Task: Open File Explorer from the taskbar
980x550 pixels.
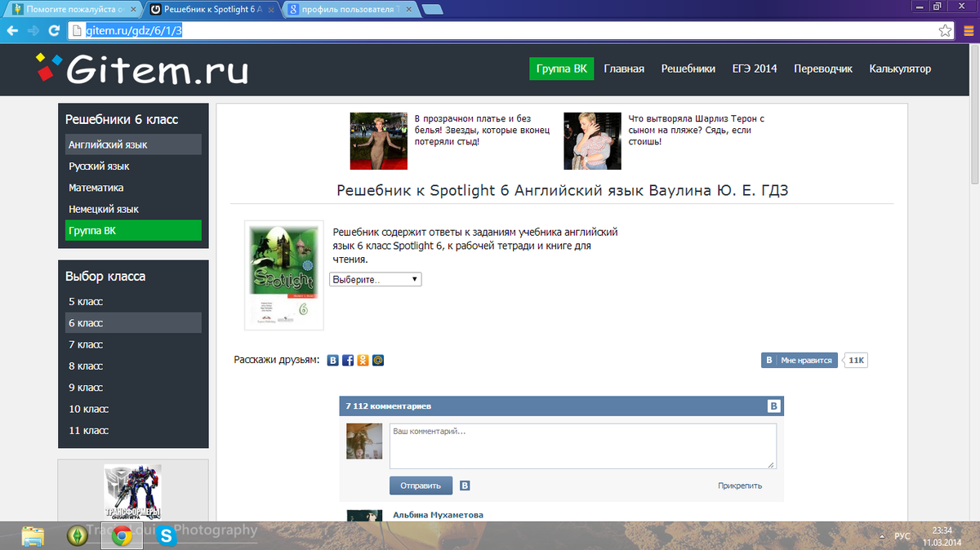Action: tap(33, 535)
